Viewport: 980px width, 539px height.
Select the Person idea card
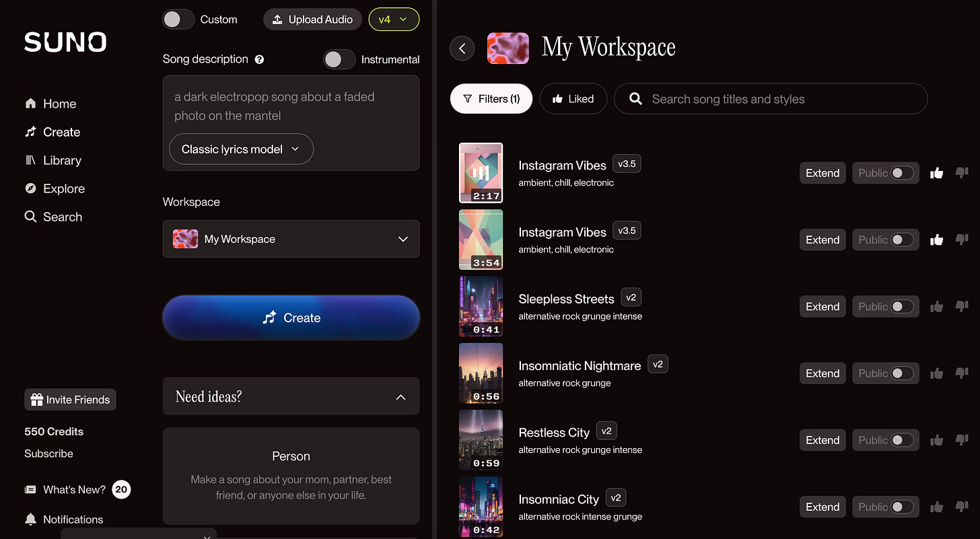pyautogui.click(x=291, y=476)
